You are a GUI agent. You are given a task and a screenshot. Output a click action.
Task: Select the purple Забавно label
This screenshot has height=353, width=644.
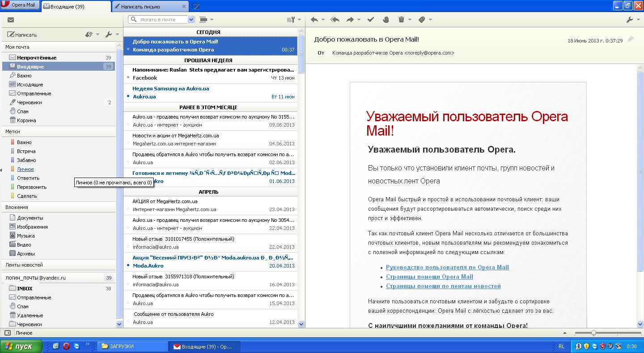pyautogui.click(x=26, y=160)
